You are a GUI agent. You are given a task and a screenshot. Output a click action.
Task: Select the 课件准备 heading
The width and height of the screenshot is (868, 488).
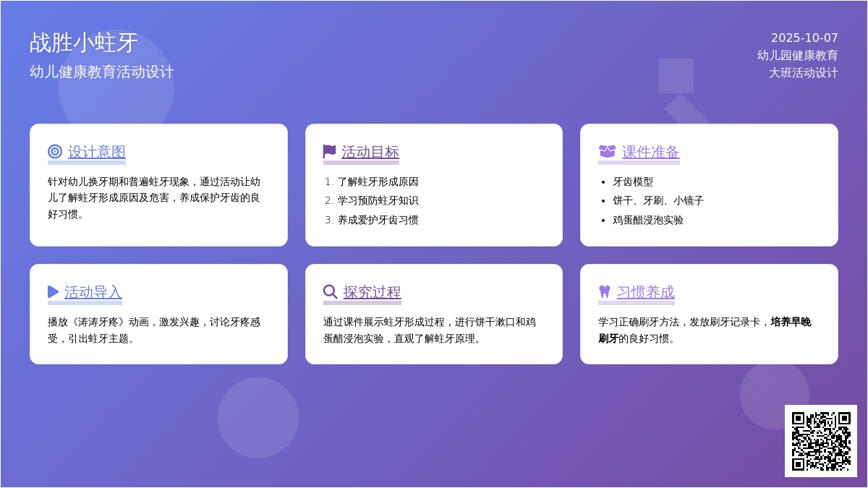(x=651, y=152)
